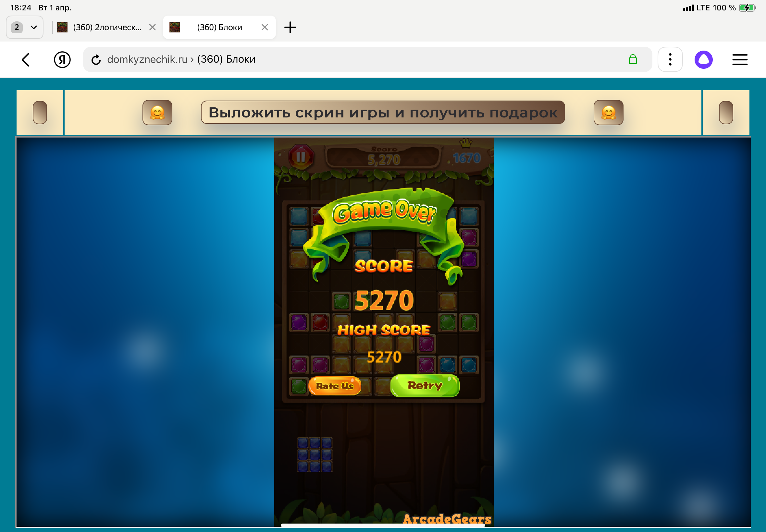Close the (360) Блоки tab
Screen dimensions: 766x532
pos(265,27)
